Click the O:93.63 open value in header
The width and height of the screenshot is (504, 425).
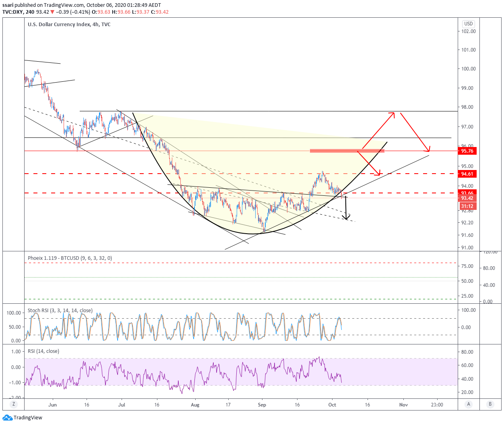(x=101, y=12)
